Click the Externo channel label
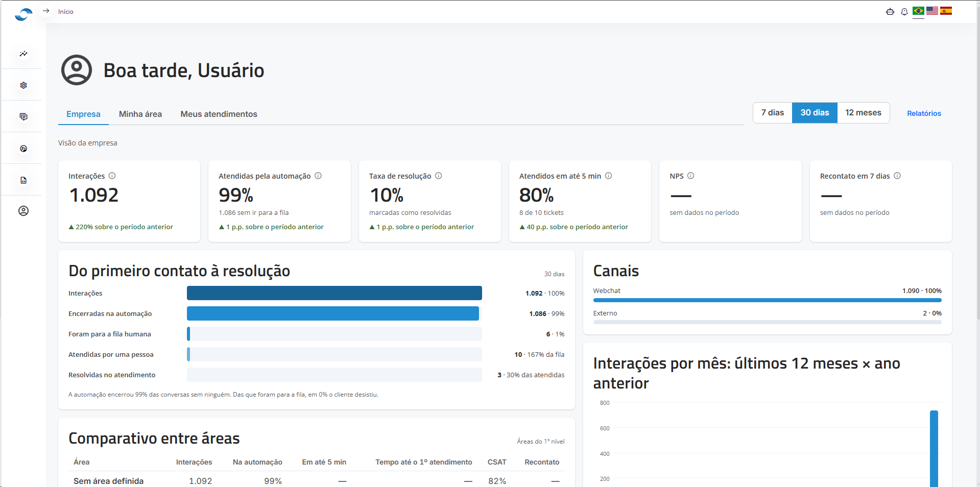This screenshot has width=980, height=487. pos(605,313)
